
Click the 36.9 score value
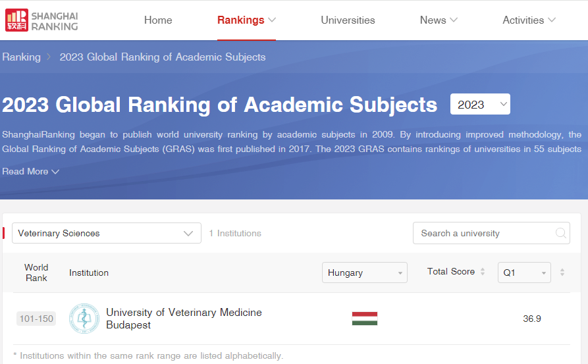click(532, 319)
